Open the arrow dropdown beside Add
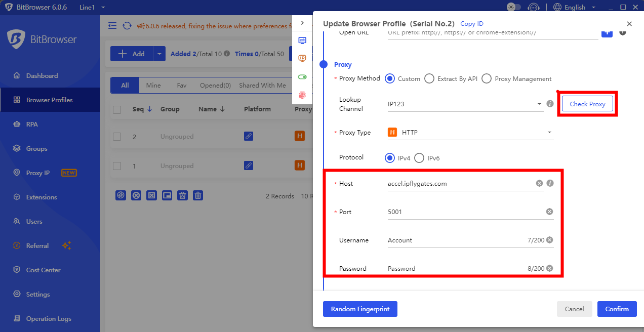The width and height of the screenshot is (644, 332). [159, 54]
